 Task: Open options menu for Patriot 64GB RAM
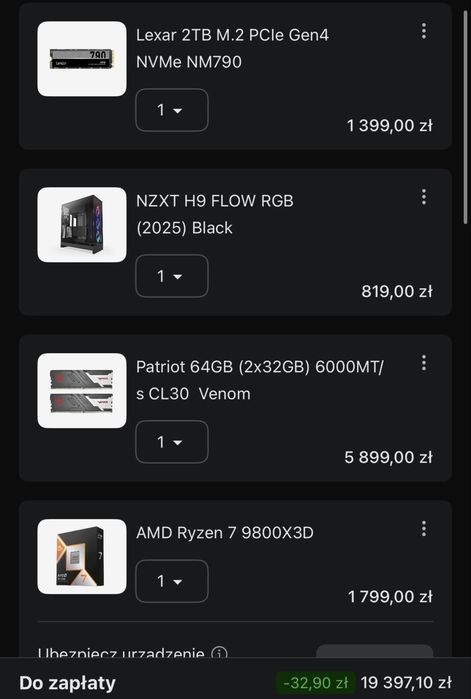pyautogui.click(x=424, y=363)
